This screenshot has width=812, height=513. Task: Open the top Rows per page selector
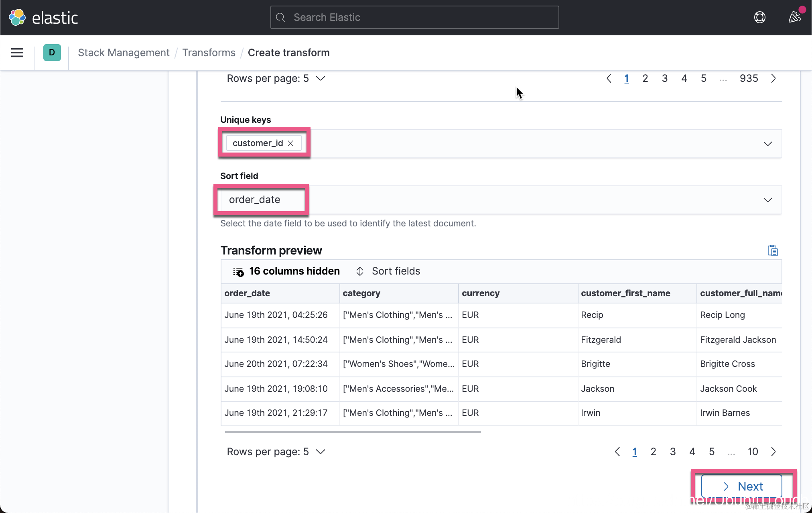click(x=276, y=79)
